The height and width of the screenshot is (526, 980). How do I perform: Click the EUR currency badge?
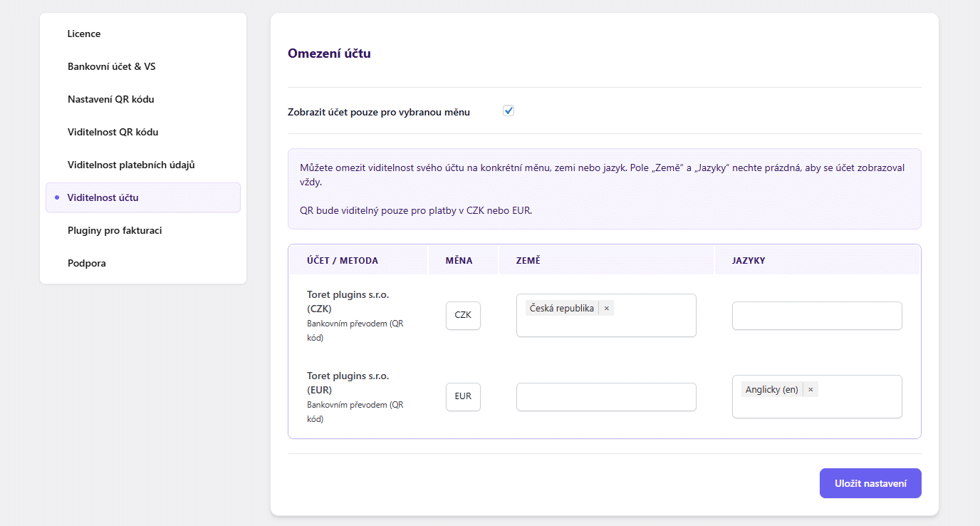pyautogui.click(x=463, y=396)
